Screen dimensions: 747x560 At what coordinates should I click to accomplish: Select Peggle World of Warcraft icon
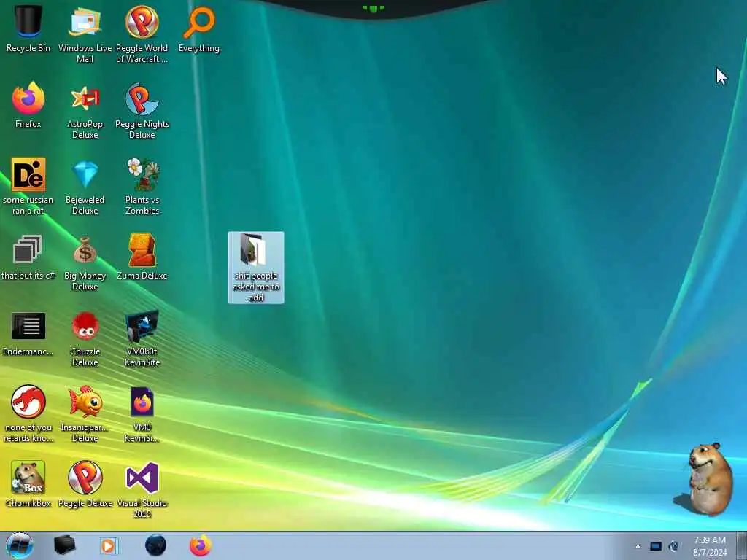[142, 35]
